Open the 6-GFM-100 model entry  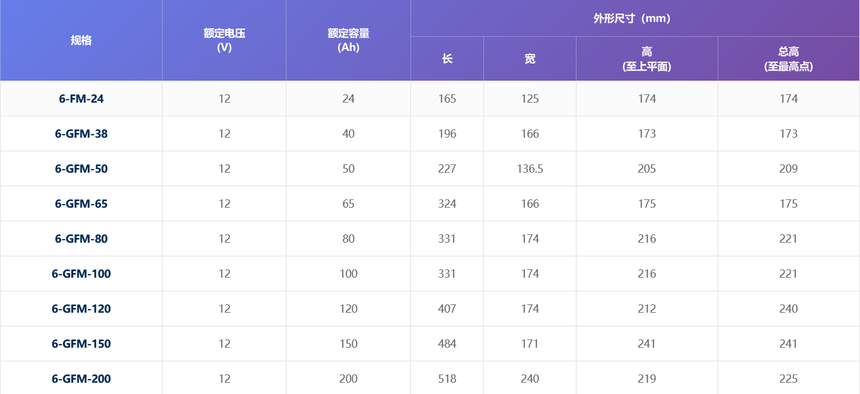81,274
